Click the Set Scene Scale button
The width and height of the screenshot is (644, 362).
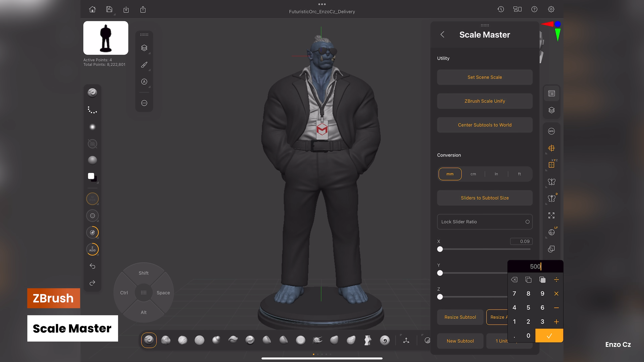(x=485, y=77)
